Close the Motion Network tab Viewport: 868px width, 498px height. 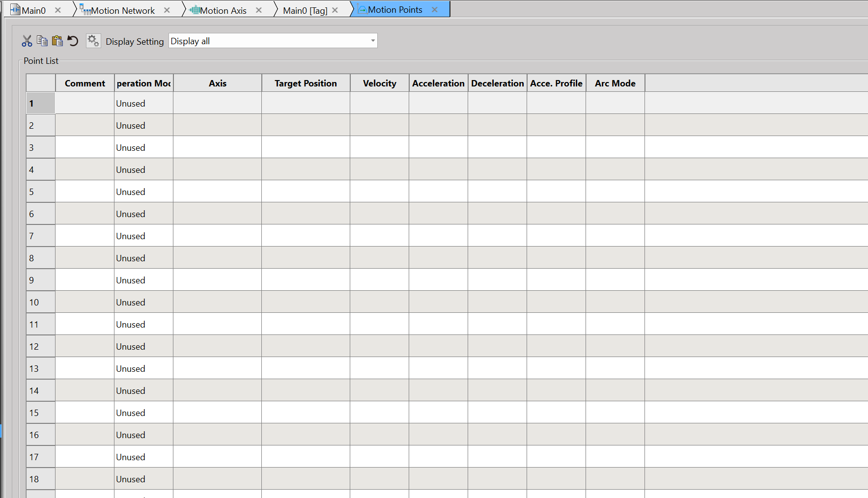[x=167, y=10]
